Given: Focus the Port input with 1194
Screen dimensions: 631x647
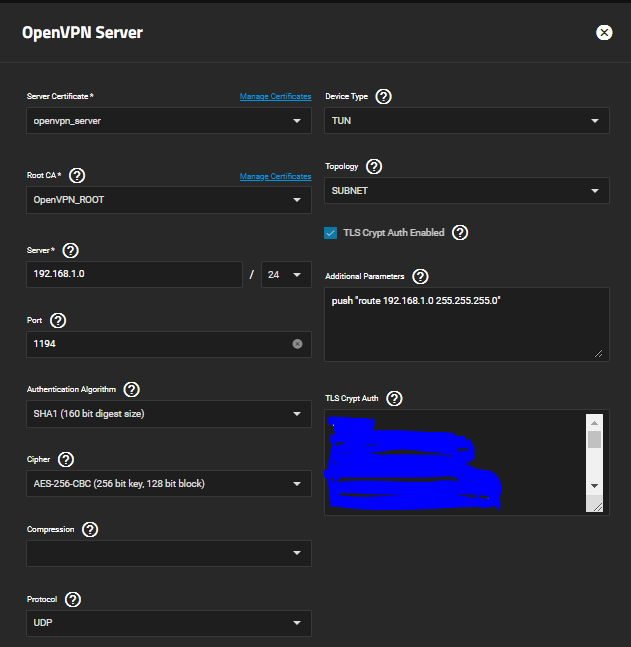Looking at the screenshot, I should click(x=169, y=344).
